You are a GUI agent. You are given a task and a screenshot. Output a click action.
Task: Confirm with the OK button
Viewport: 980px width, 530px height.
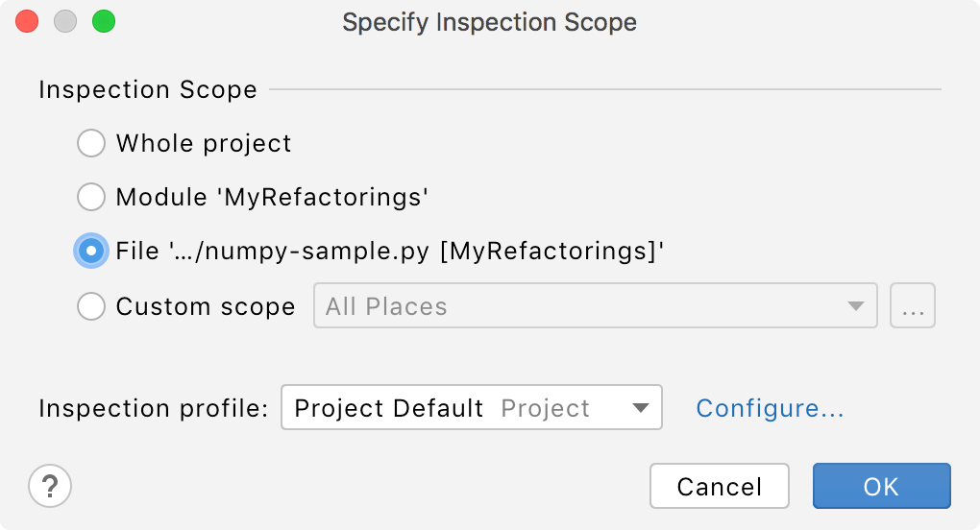(x=881, y=486)
